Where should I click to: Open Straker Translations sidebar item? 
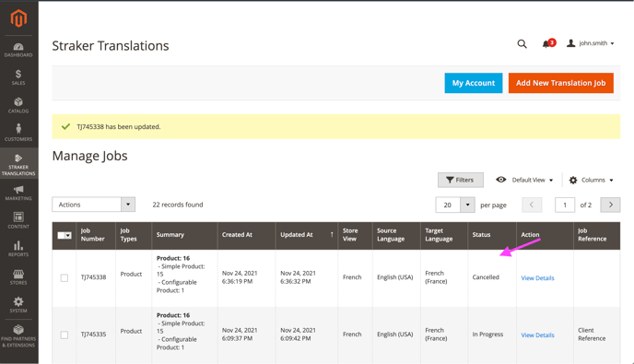(18, 165)
